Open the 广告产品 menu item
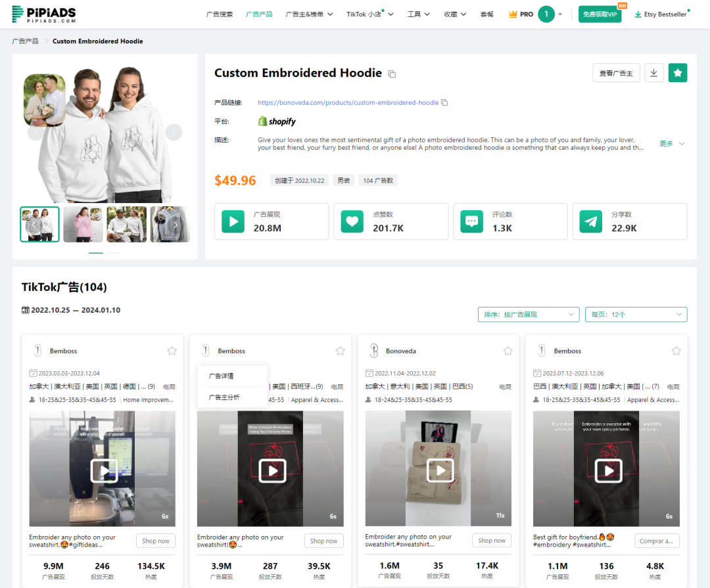710x588 pixels. [259, 14]
